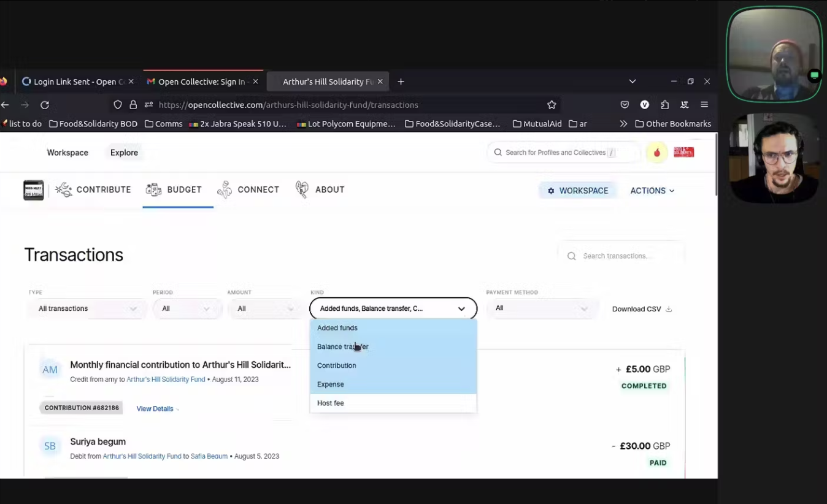The width and height of the screenshot is (827, 504).
Task: Open Safia Begum profile link
Action: (209, 457)
